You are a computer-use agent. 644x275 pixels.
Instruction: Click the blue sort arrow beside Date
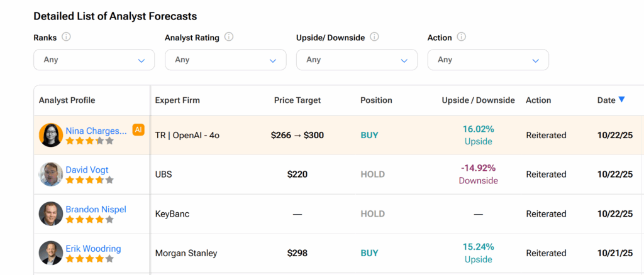621,99
